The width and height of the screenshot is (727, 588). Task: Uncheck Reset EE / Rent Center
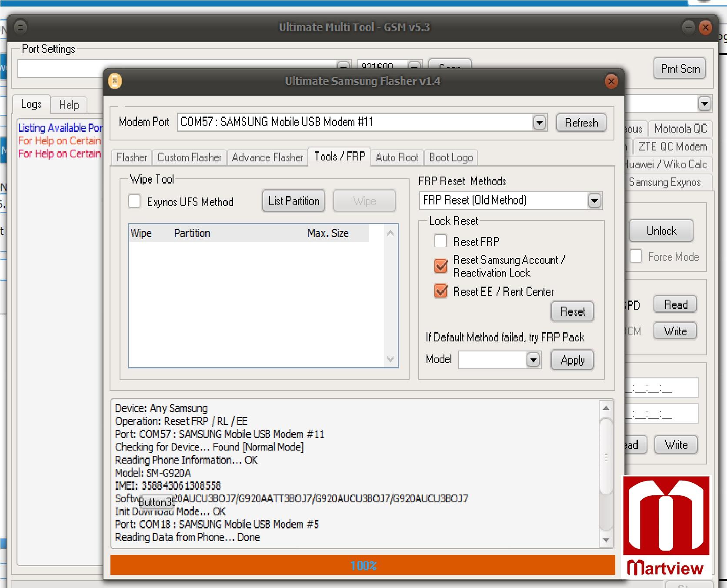point(441,291)
